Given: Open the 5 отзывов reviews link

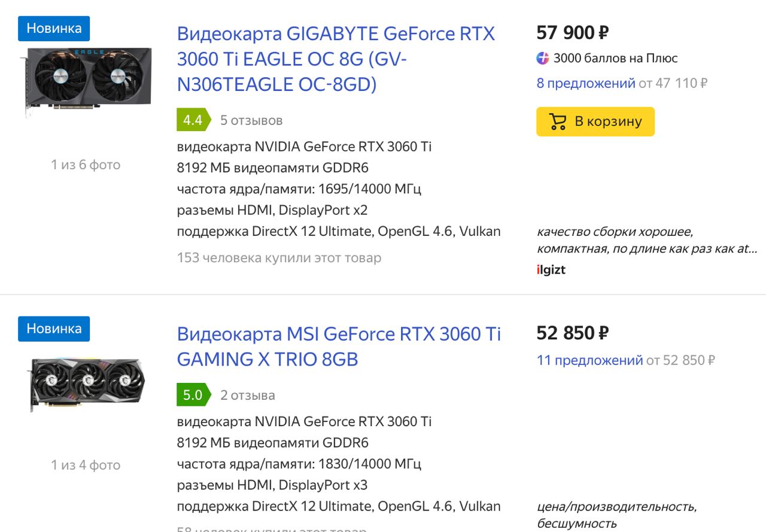Looking at the screenshot, I should tap(251, 120).
